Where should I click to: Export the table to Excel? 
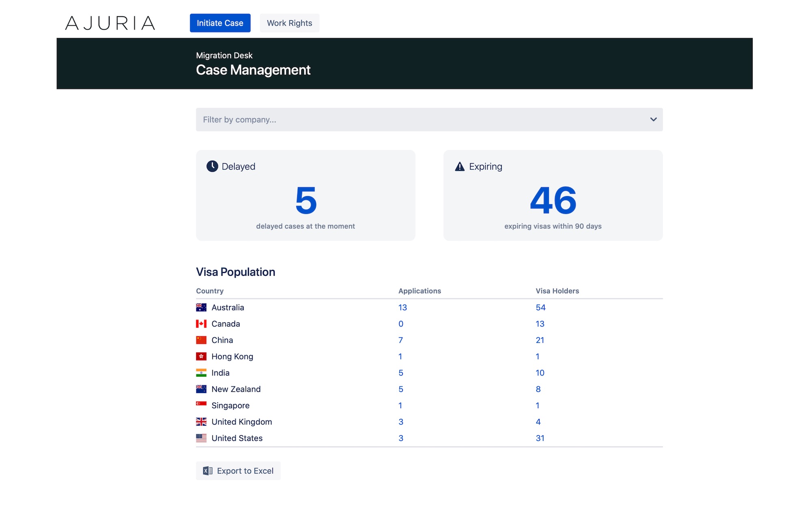pos(238,471)
